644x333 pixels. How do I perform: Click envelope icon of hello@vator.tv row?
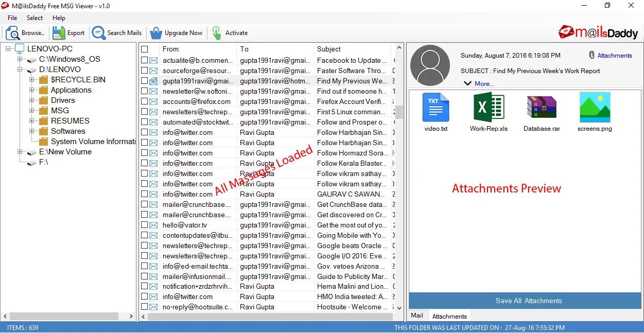pyautogui.click(x=153, y=225)
